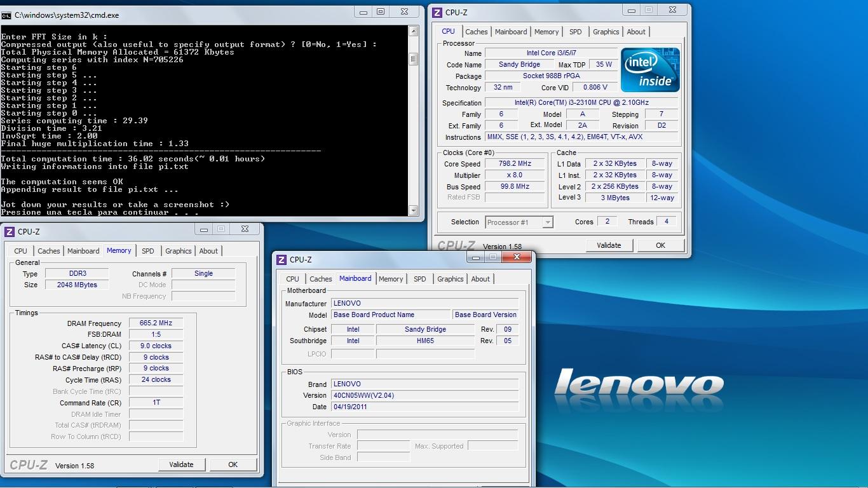Image resolution: width=868 pixels, height=488 pixels.
Task: Select CPU tab in the Memory CPU-Z window
Action: point(21,251)
